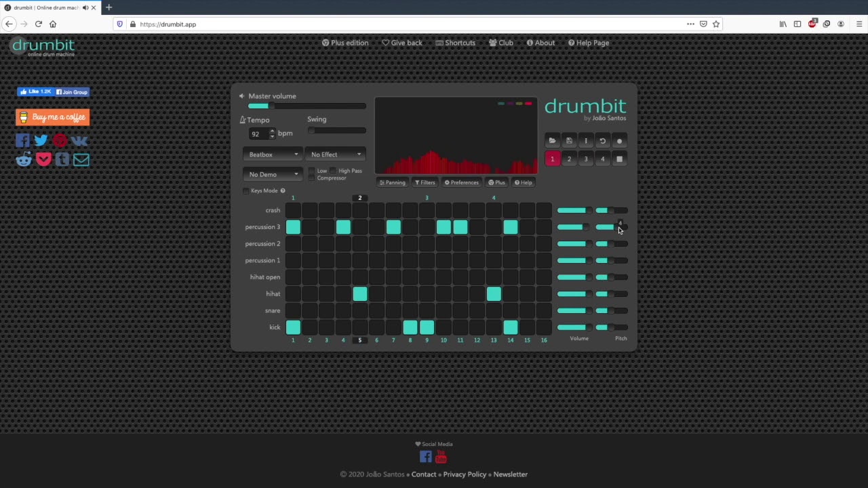Open the Help Page menu item
This screenshot has width=868, height=488.
tap(589, 43)
